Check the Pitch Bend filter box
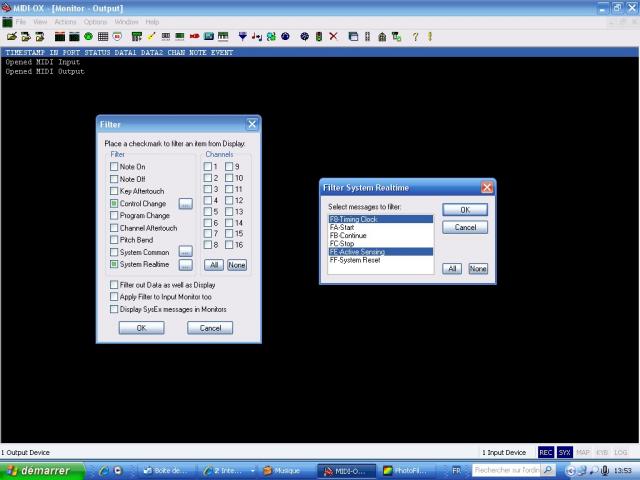 [x=114, y=240]
